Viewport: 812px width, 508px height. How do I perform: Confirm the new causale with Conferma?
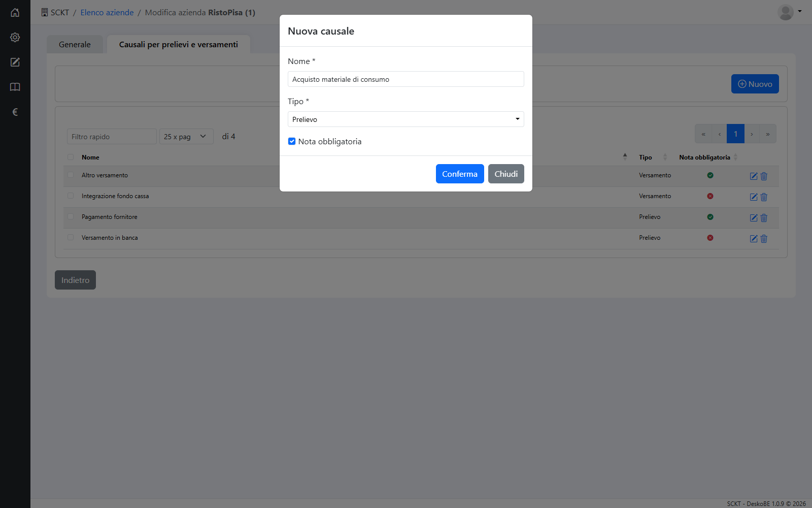tap(460, 174)
